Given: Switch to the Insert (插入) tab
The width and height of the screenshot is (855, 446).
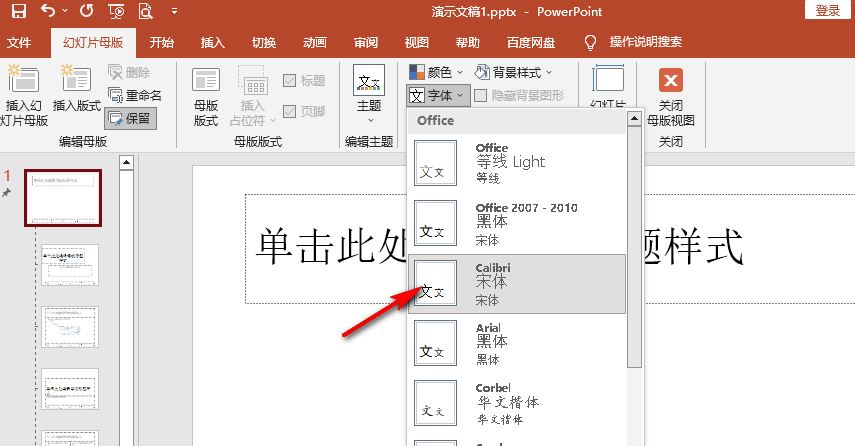Looking at the screenshot, I should [x=213, y=42].
